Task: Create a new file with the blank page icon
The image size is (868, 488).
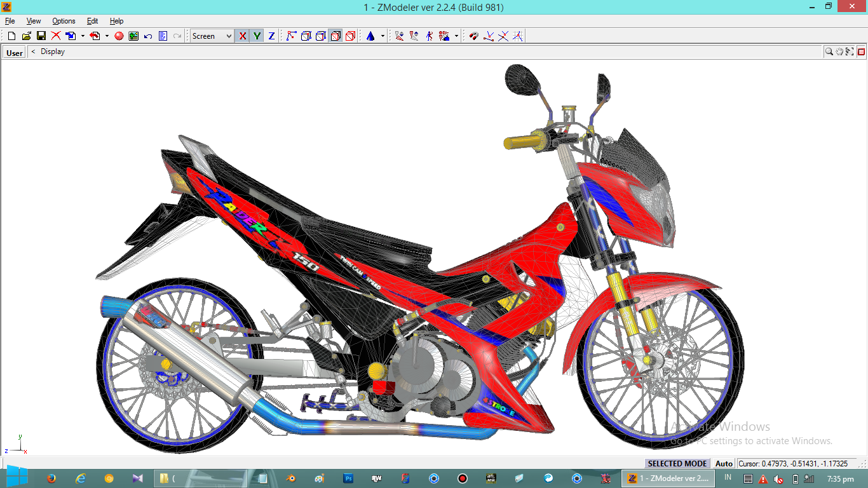Action: click(11, 36)
